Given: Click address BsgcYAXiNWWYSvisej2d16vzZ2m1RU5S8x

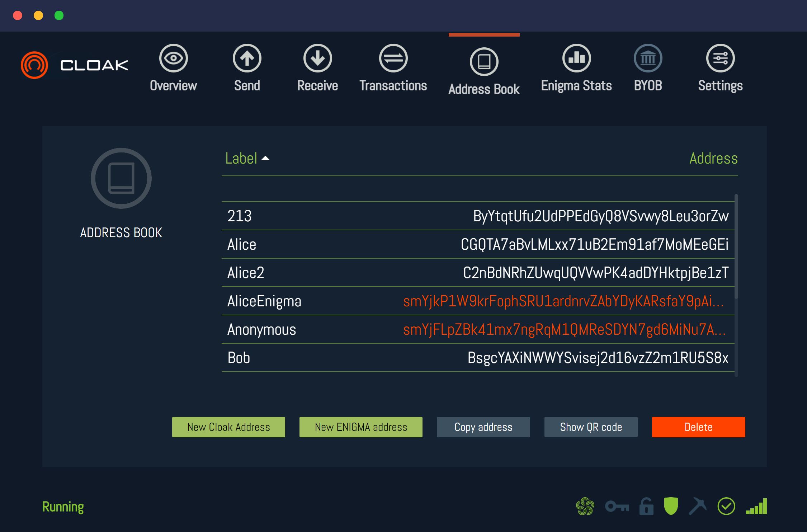Looking at the screenshot, I should (598, 358).
